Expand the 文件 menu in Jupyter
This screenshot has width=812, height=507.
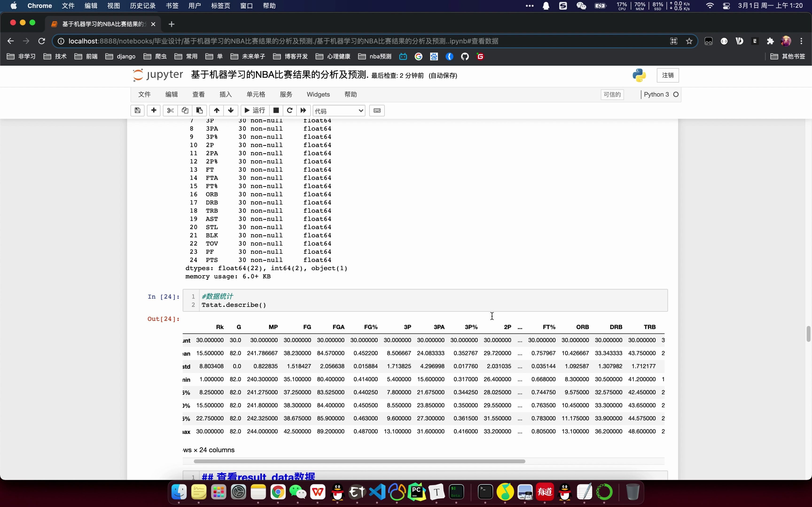click(144, 94)
